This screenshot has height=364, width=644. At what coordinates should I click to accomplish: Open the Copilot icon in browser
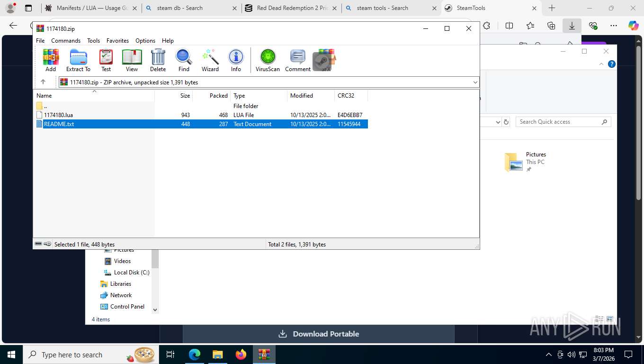point(633,26)
